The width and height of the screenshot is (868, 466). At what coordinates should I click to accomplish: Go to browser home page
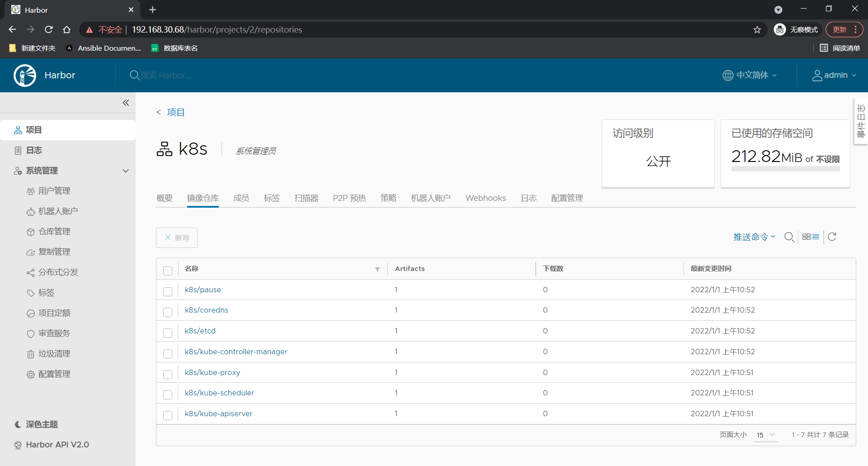coord(67,29)
